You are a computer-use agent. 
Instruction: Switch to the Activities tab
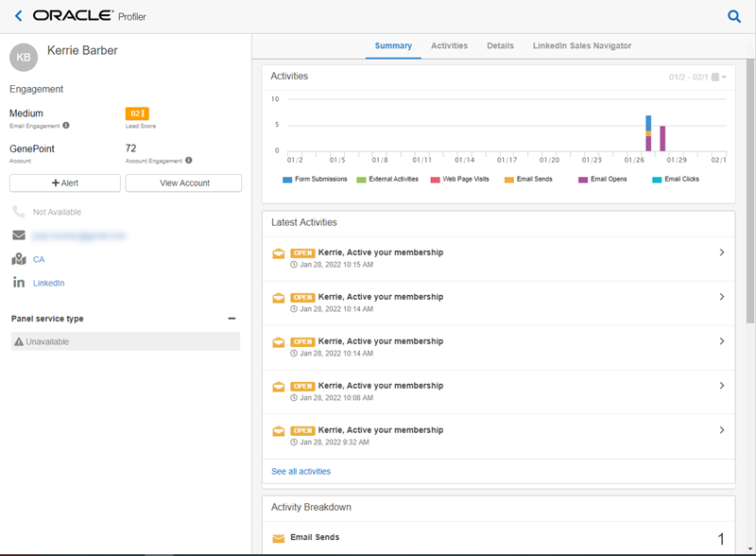click(x=450, y=45)
